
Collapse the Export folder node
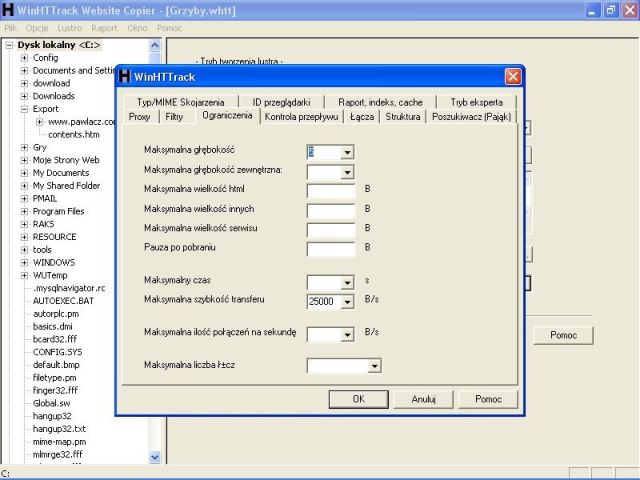pyautogui.click(x=24, y=109)
